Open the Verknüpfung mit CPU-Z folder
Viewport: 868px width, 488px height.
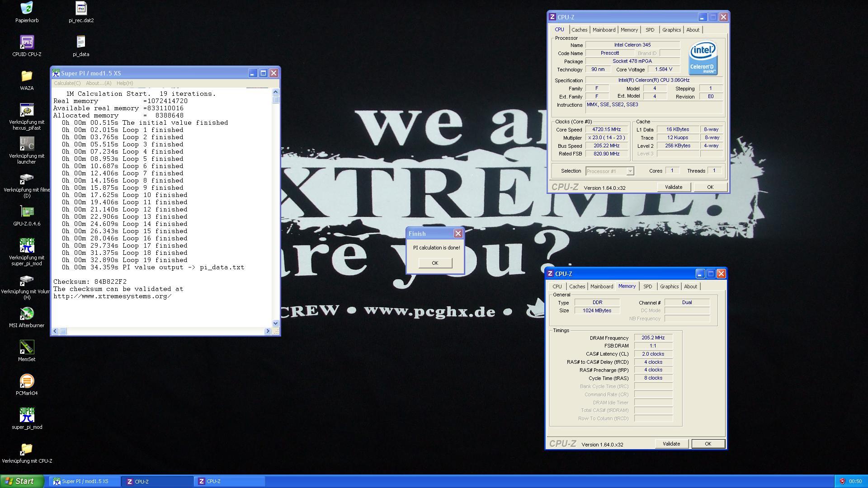point(27,449)
